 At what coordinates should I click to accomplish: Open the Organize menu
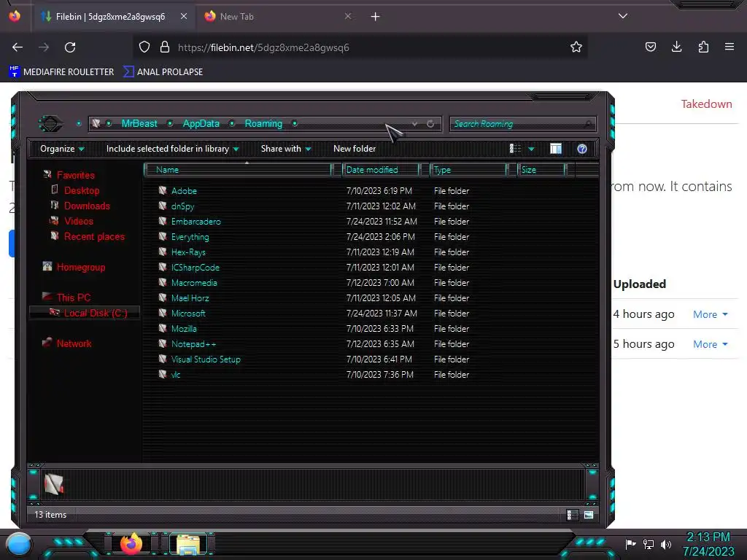point(62,149)
